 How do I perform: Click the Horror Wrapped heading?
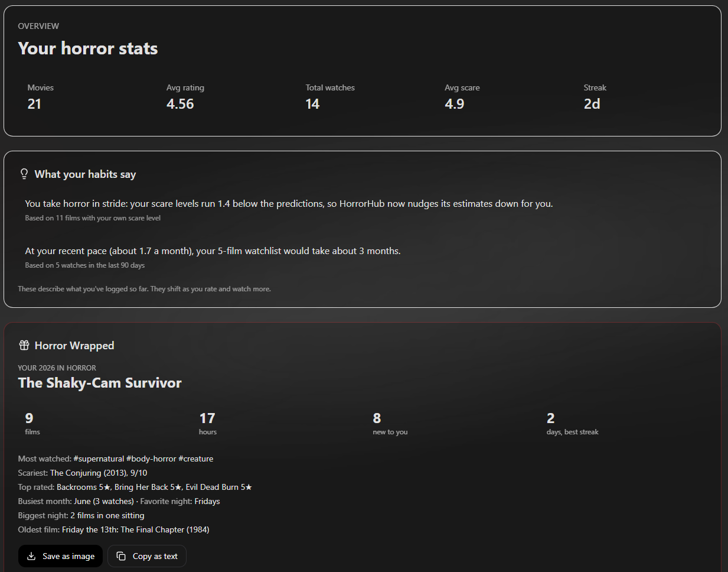74,345
